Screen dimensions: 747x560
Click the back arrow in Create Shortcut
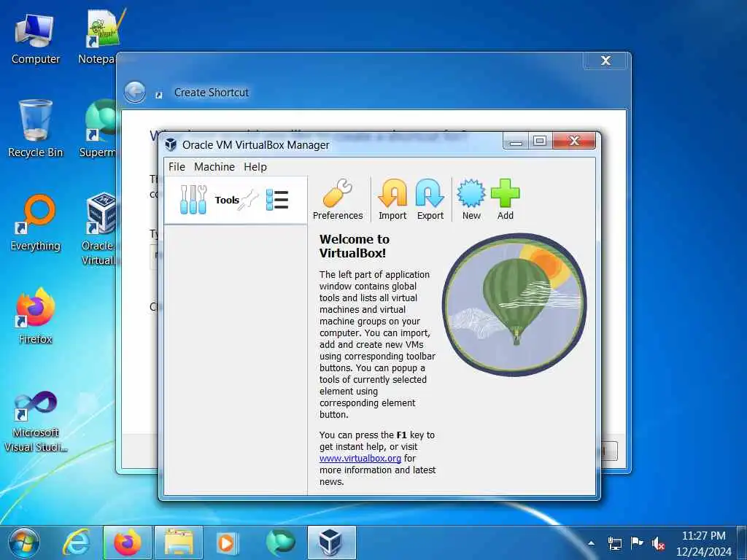coord(135,92)
